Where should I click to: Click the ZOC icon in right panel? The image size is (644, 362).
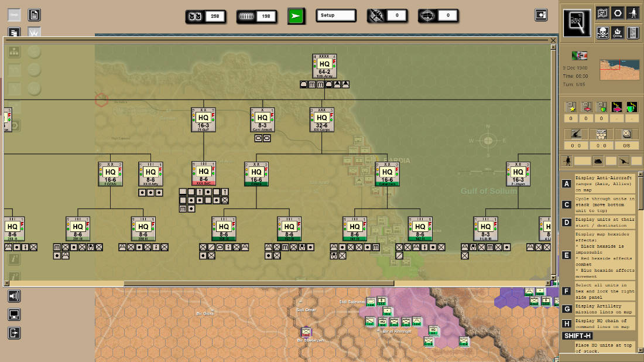point(601,134)
